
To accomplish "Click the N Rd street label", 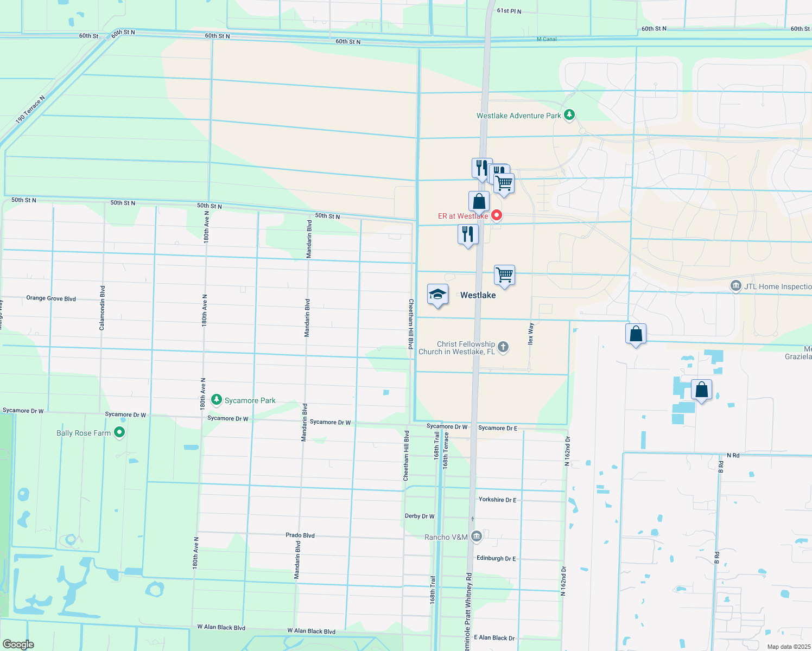I will pyautogui.click(x=733, y=455).
